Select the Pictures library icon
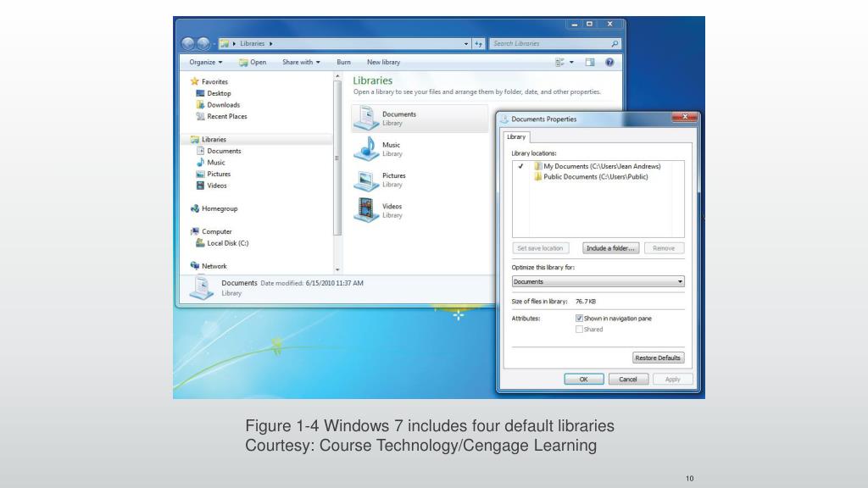 (x=366, y=180)
